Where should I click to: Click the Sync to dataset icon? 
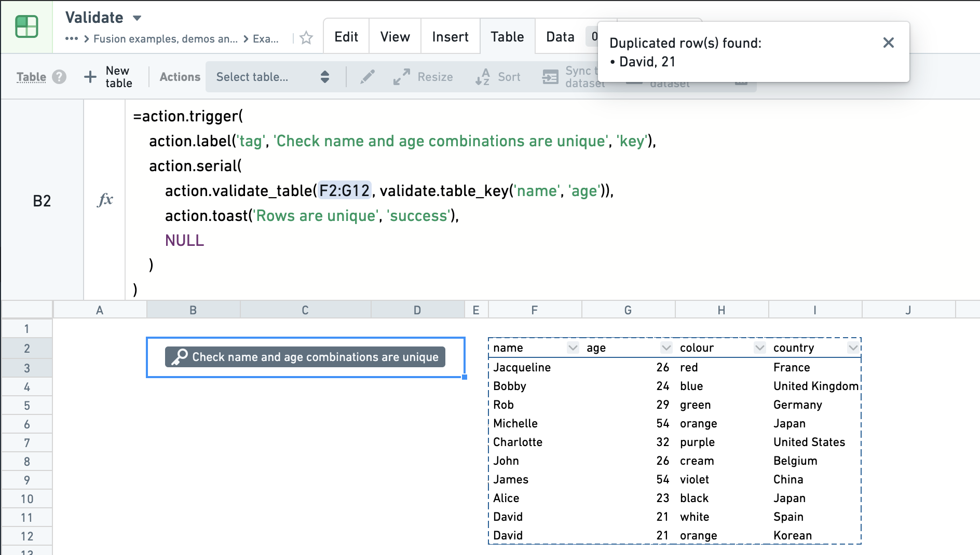(x=550, y=77)
